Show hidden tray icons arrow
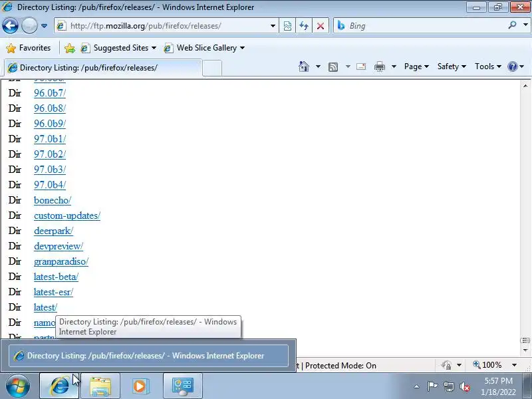 coord(417,386)
